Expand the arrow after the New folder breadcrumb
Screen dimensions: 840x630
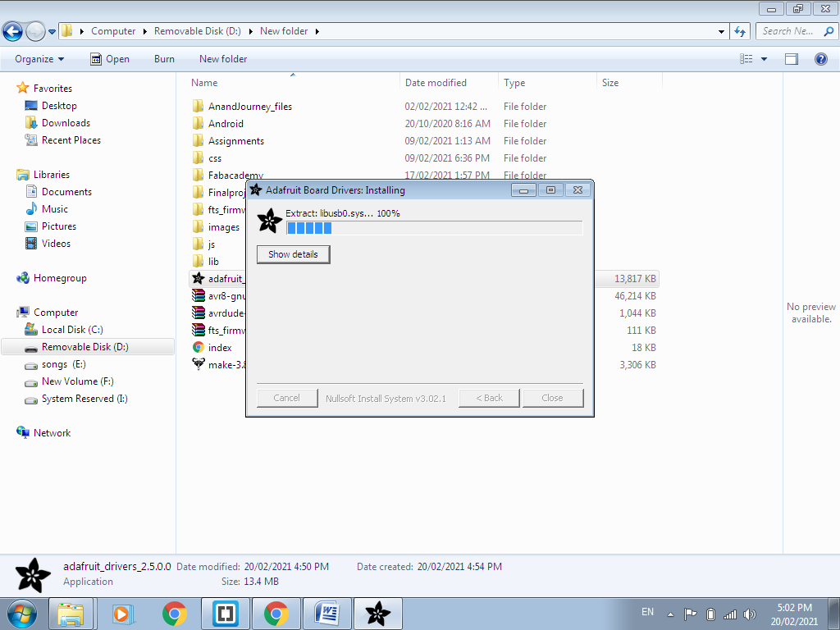click(317, 32)
